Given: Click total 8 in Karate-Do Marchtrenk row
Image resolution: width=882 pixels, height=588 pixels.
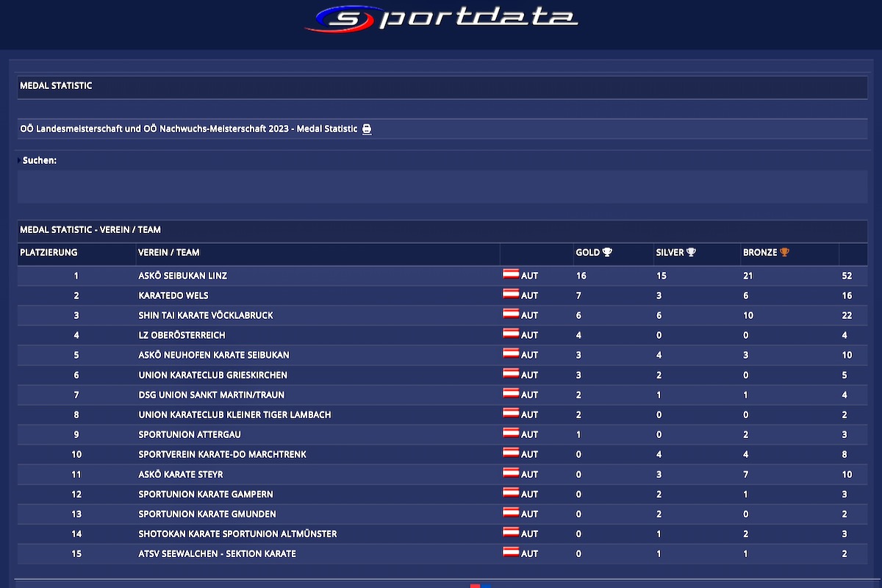Looking at the screenshot, I should coord(845,455).
